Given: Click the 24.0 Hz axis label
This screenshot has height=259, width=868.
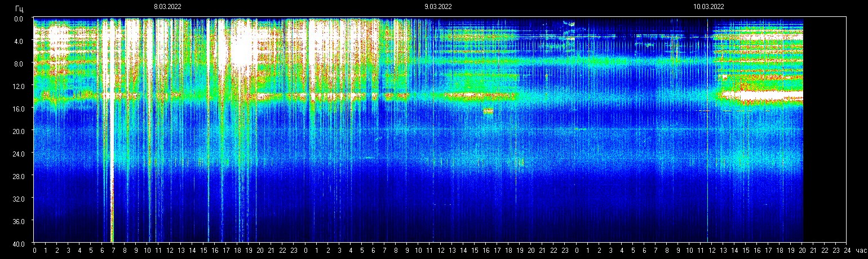Looking at the screenshot, I should click(19, 153).
